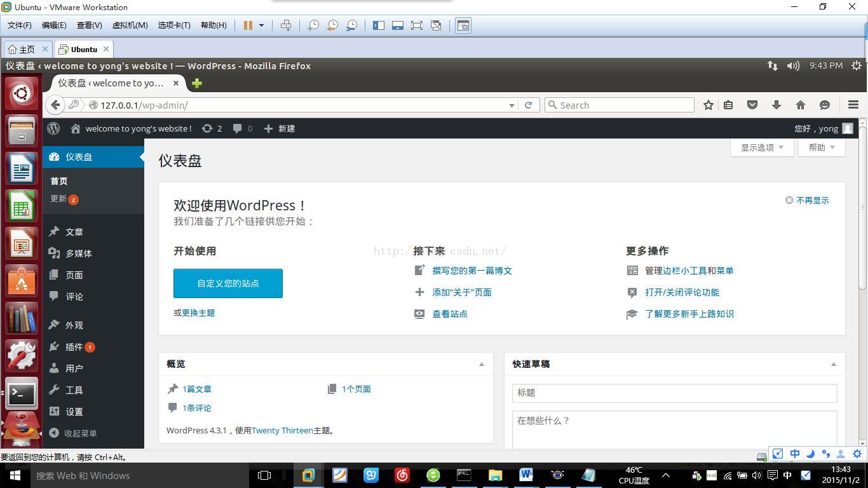The height and width of the screenshot is (488, 868).
Task: Open LibreOffice Calc in launcher
Action: [22, 207]
